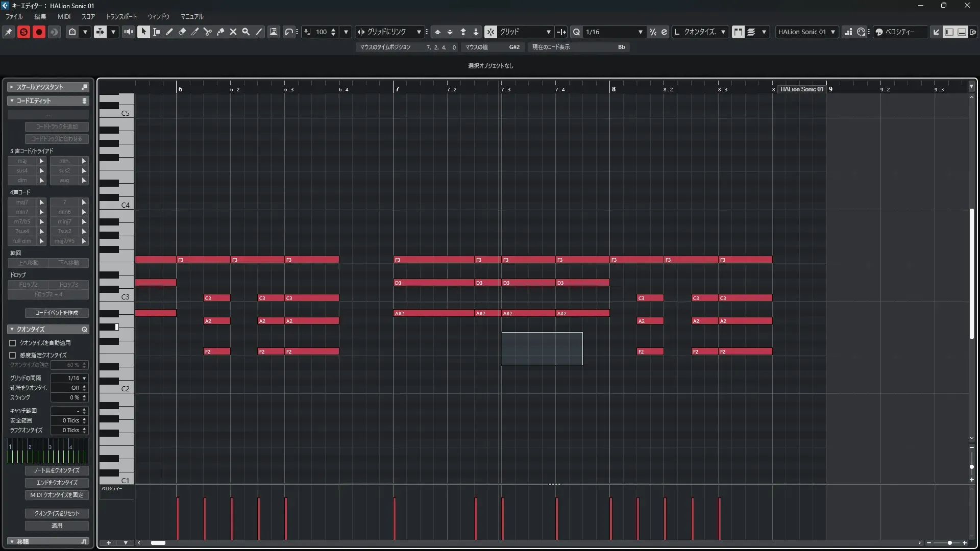Viewport: 980px width, 551px height.
Task: Toggle Snap on/off button
Action: (490, 32)
